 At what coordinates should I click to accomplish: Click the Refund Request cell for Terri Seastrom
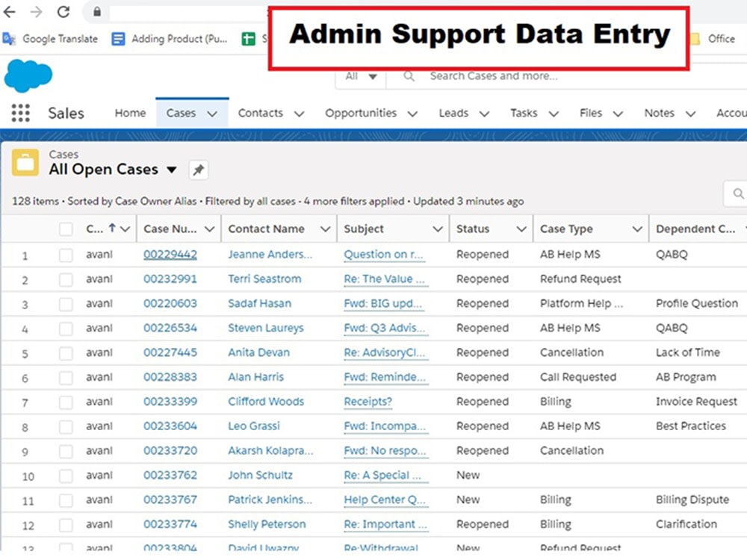coord(580,279)
